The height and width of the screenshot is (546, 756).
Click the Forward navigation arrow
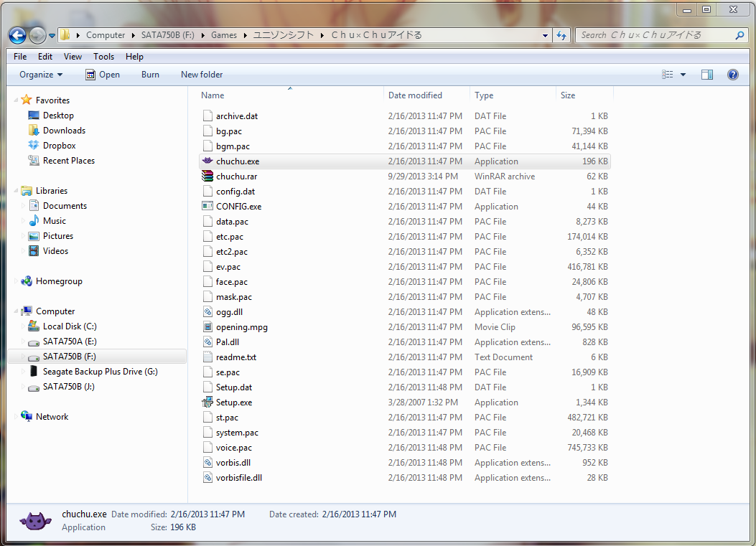coord(37,35)
